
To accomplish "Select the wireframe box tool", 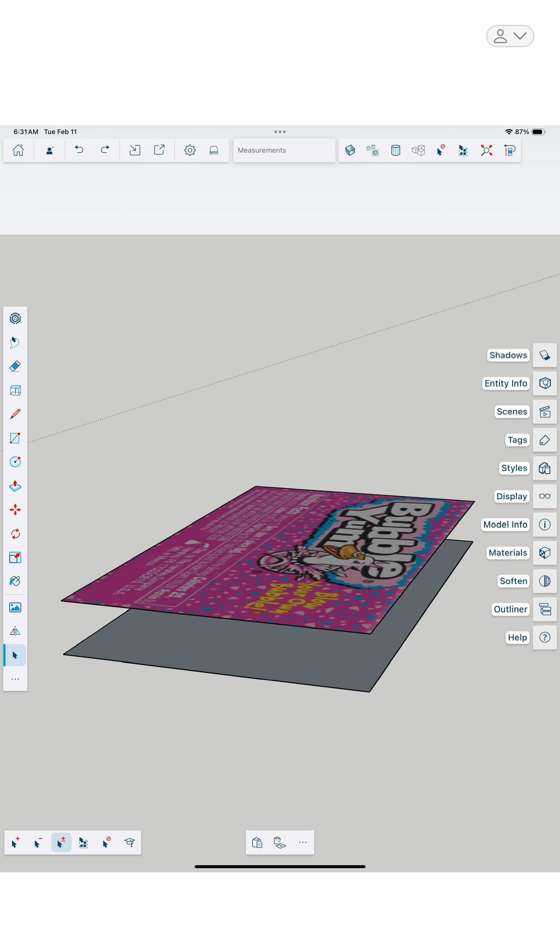I will click(15, 390).
